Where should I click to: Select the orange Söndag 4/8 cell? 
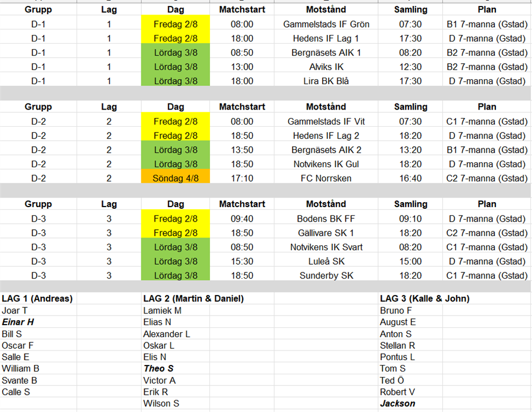tap(176, 178)
